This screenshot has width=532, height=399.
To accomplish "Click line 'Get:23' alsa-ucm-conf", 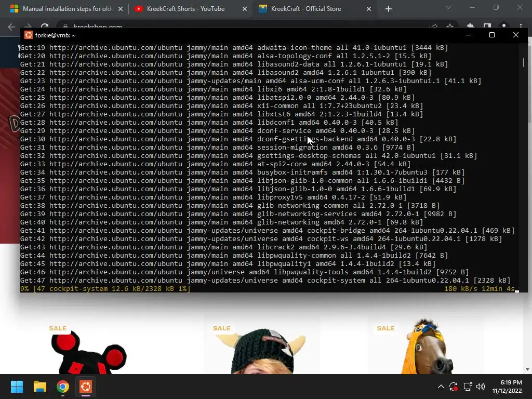I will 251,81.
